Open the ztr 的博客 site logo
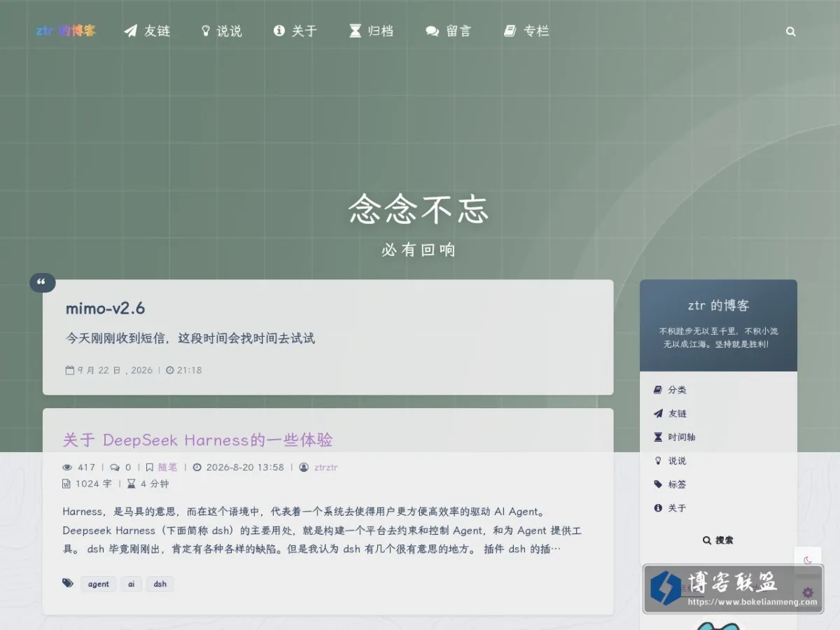Image resolution: width=840 pixels, height=630 pixels. click(x=66, y=31)
